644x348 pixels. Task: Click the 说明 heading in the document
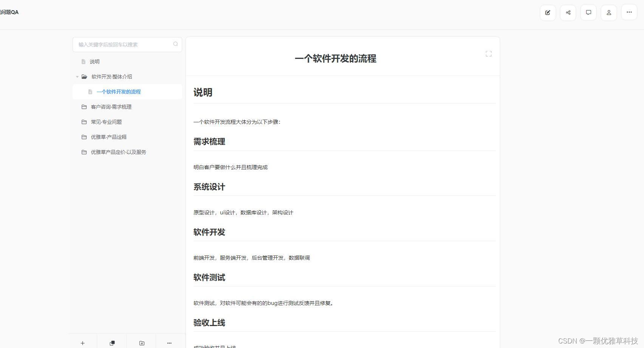(203, 92)
